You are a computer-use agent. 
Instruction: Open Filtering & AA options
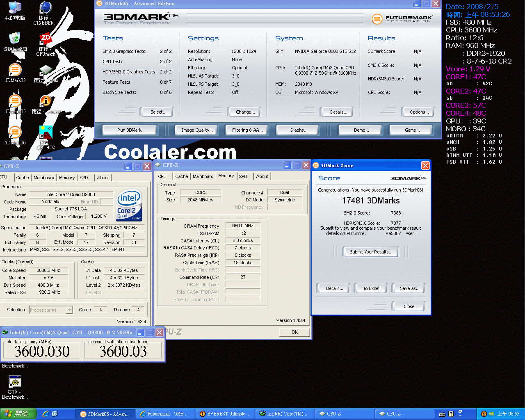(x=247, y=130)
